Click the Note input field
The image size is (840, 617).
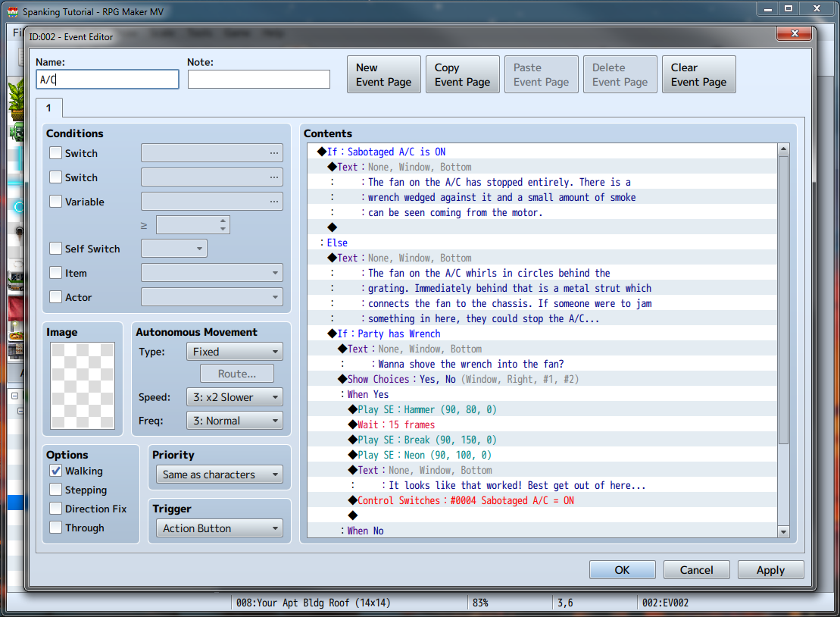(x=259, y=80)
